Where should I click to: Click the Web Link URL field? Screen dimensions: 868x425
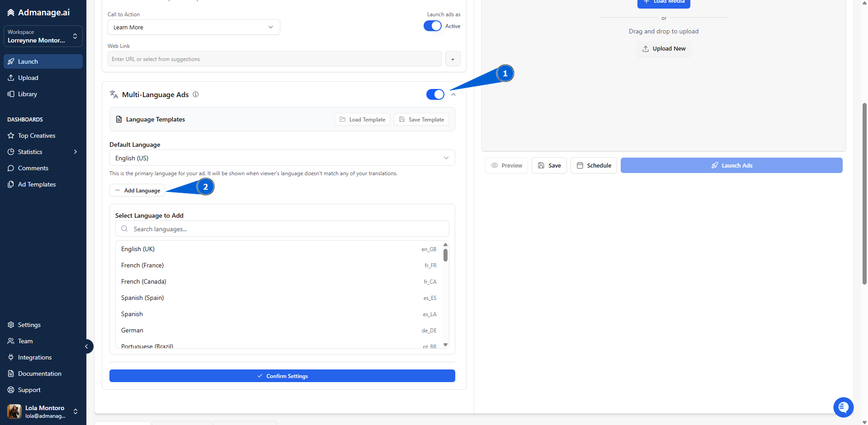pyautogui.click(x=274, y=59)
